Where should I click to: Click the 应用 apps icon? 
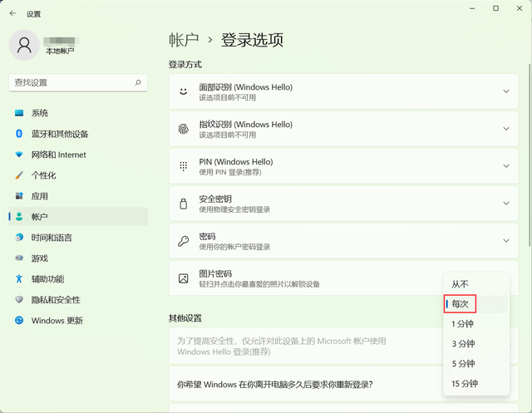tap(19, 196)
